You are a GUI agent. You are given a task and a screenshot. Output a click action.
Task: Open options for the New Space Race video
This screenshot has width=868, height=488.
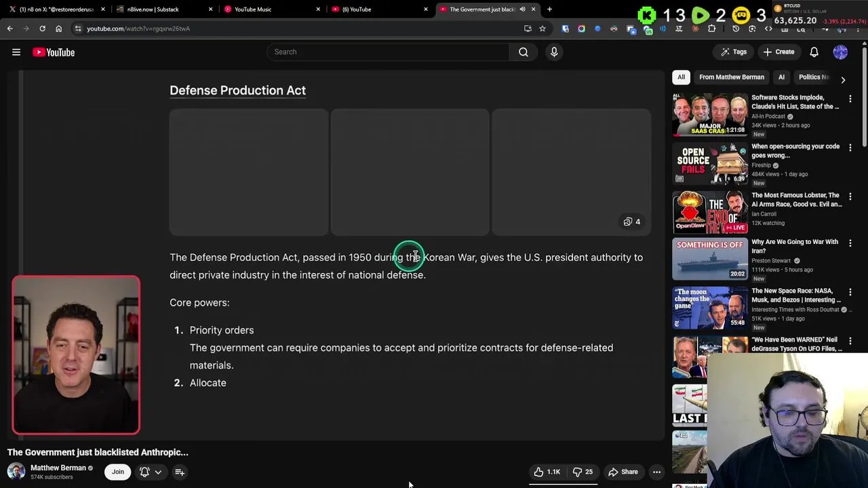[x=850, y=292]
